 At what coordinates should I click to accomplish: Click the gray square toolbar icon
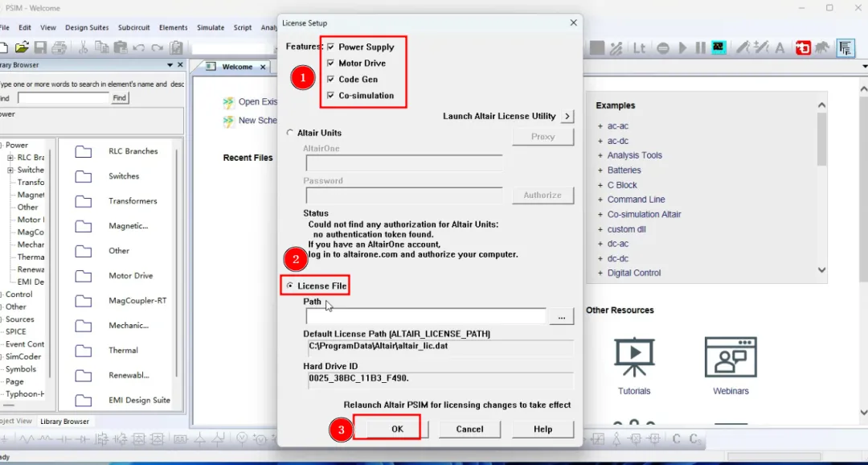596,48
